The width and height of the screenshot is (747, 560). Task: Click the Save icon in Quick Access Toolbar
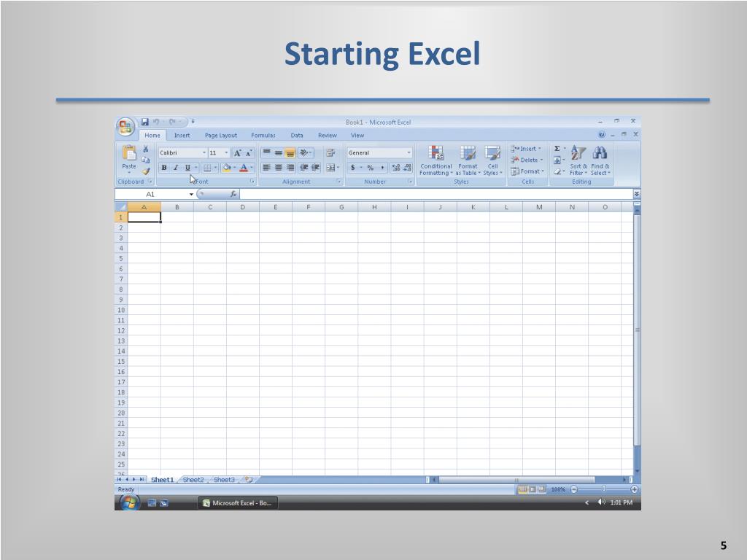(x=145, y=122)
